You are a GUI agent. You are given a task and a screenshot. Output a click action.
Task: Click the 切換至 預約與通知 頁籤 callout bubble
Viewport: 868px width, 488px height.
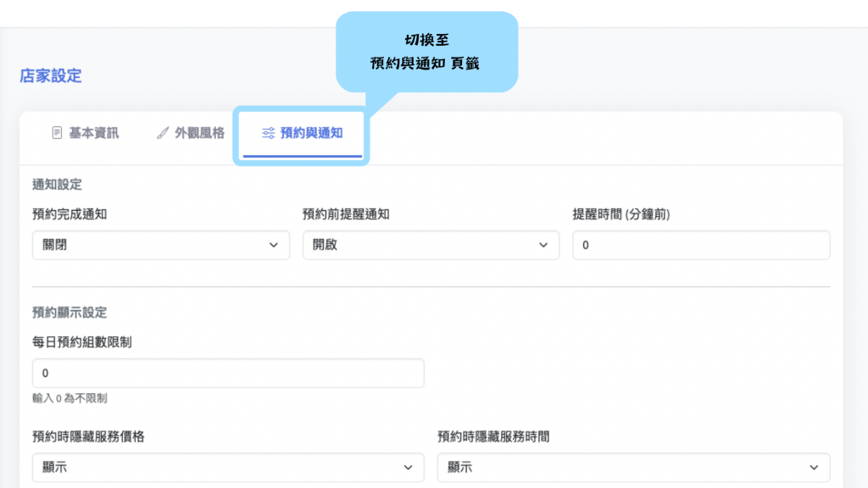click(x=426, y=52)
